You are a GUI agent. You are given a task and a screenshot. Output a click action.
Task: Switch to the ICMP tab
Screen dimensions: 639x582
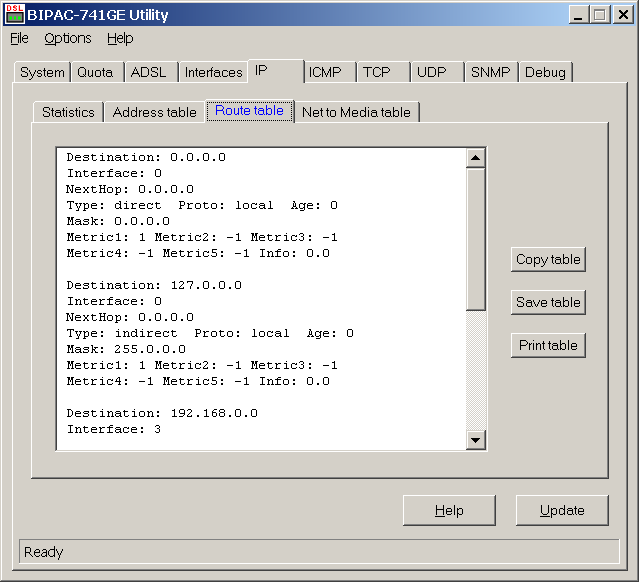click(330, 72)
